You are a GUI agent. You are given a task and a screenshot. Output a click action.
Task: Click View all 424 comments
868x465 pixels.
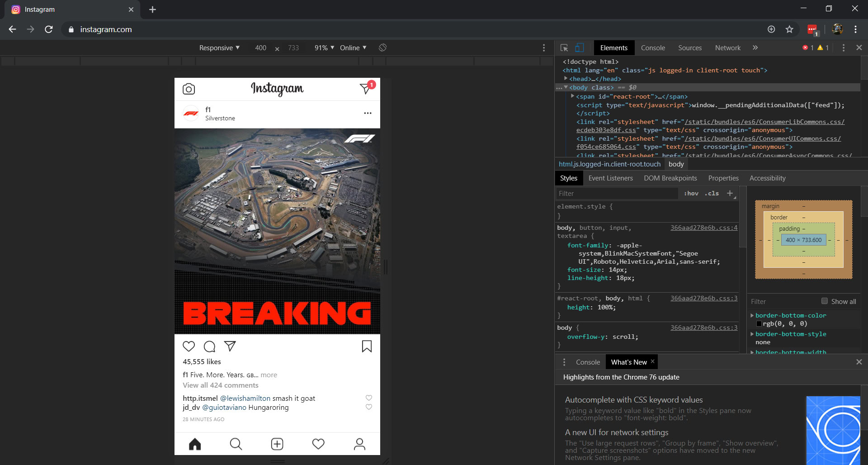click(x=221, y=385)
